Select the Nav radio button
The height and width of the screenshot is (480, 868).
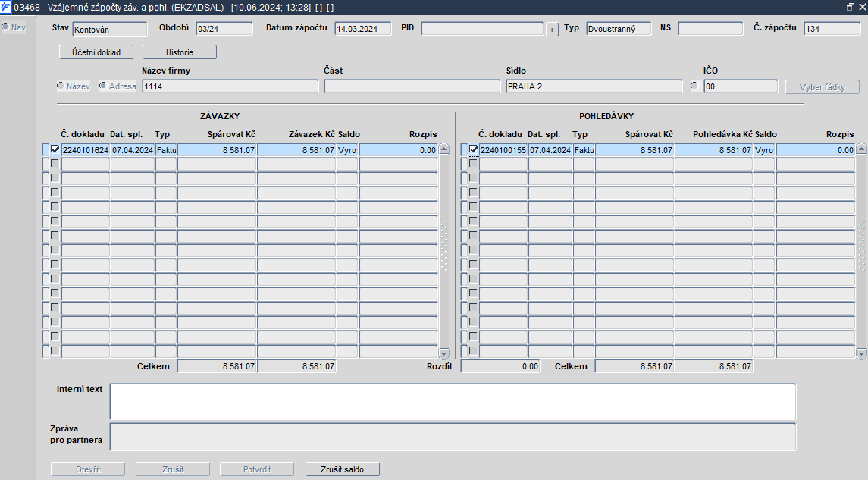pos(5,27)
